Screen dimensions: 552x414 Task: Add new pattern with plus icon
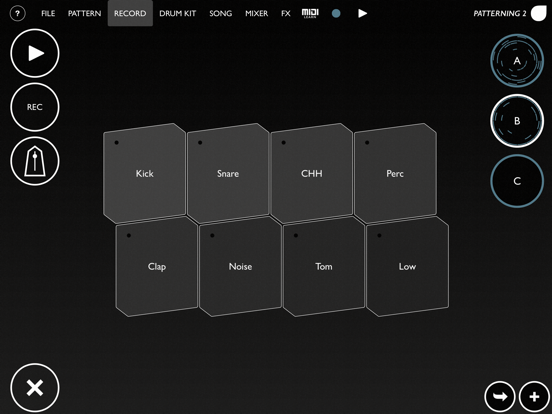(x=534, y=397)
